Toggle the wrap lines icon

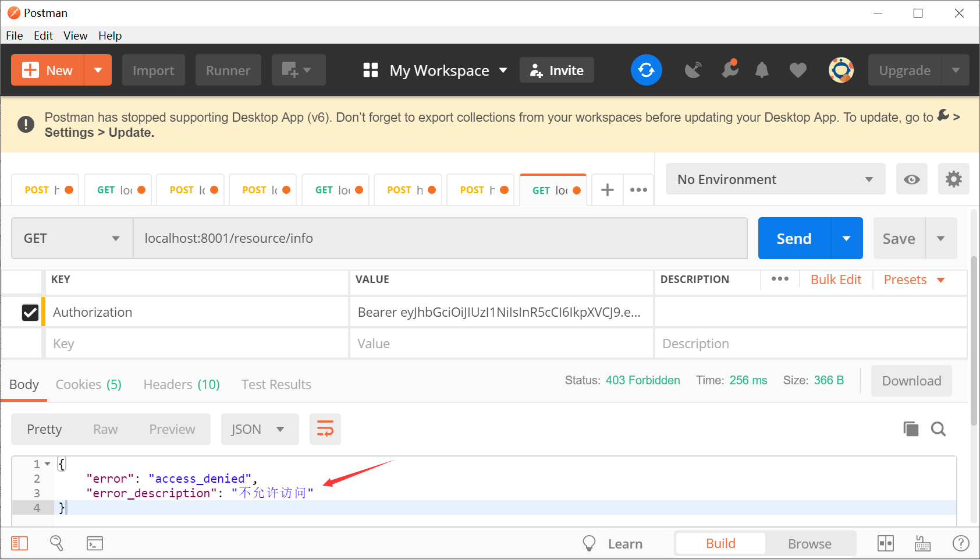(x=325, y=429)
